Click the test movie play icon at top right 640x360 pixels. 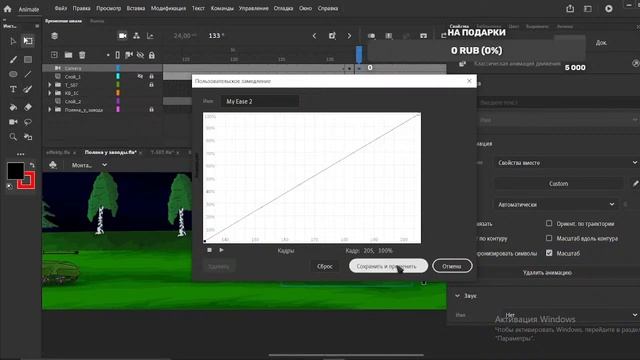[x=609, y=9]
